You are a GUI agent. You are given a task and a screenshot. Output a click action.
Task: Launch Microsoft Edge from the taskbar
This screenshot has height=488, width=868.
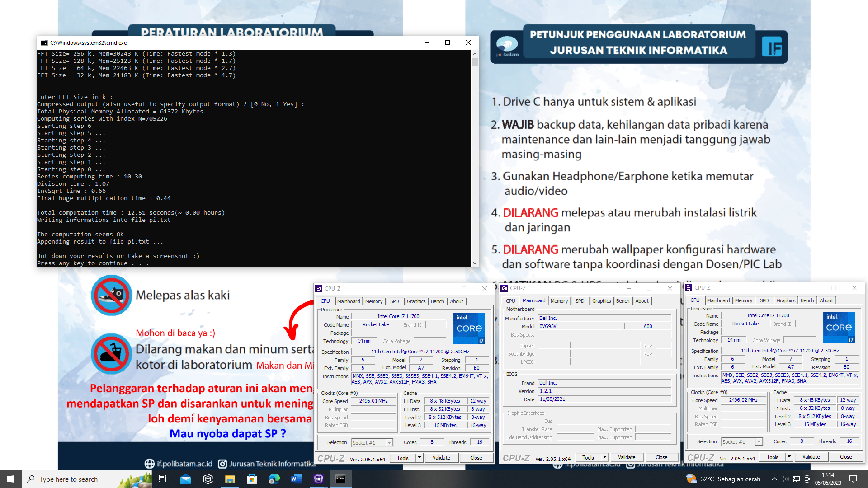pos(274,479)
